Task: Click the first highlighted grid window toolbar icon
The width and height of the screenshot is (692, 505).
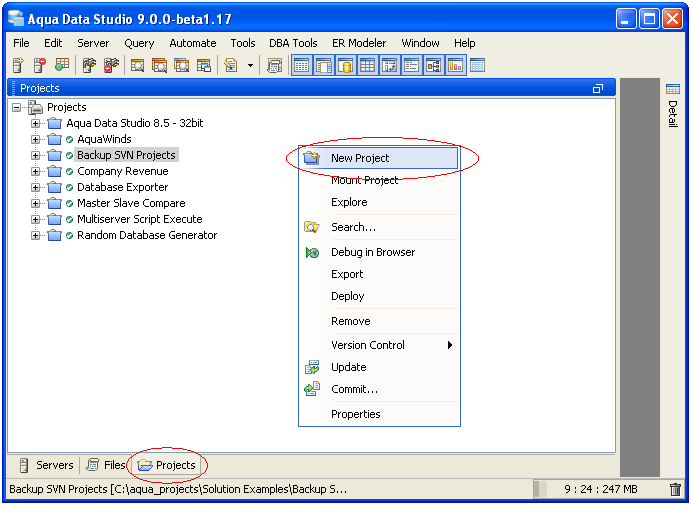Action: [301, 66]
